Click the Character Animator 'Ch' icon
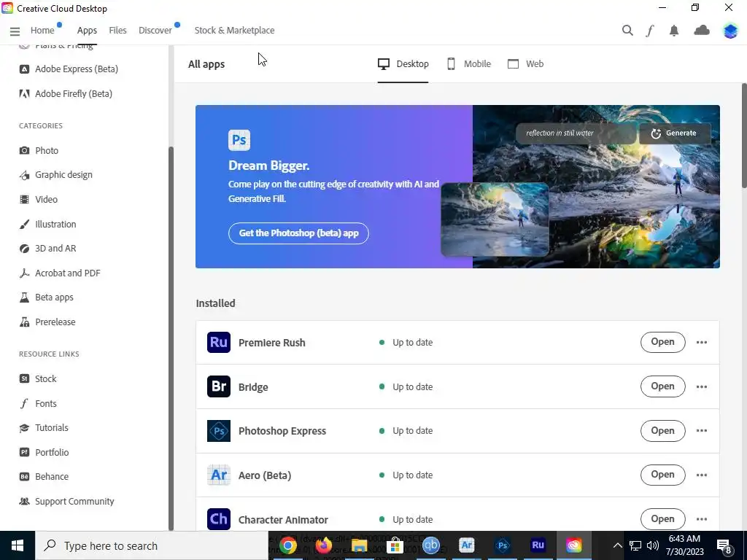This screenshot has height=560, width=747. (x=219, y=519)
